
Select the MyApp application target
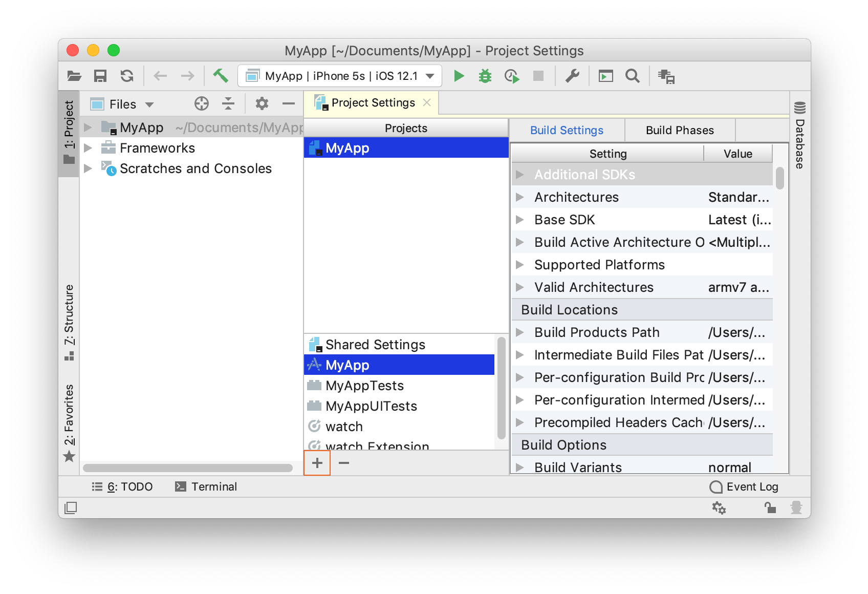(x=400, y=365)
